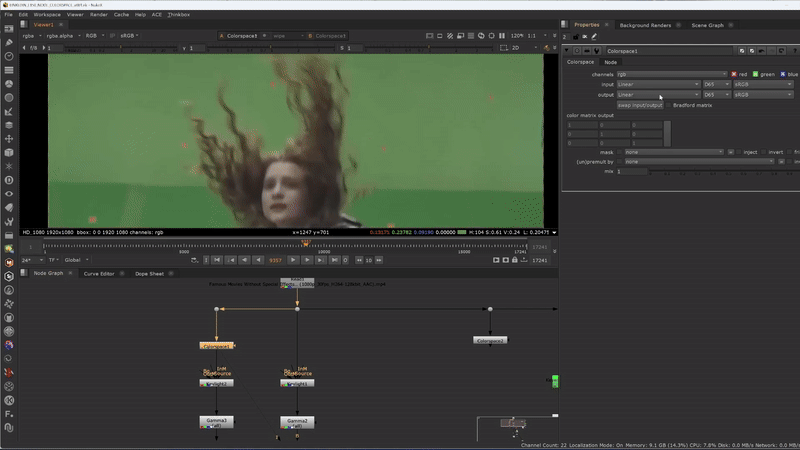The width and height of the screenshot is (800, 450).
Task: Click the pencil edit icon in Properties
Action: [594, 37]
